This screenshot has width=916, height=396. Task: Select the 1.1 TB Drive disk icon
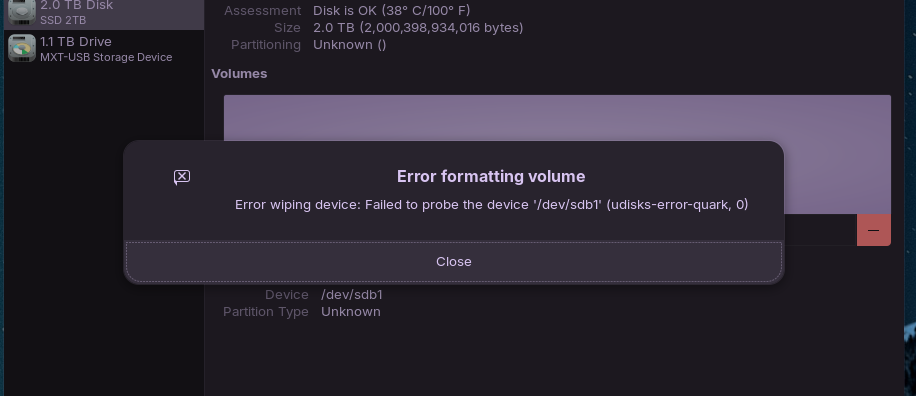[x=22, y=48]
